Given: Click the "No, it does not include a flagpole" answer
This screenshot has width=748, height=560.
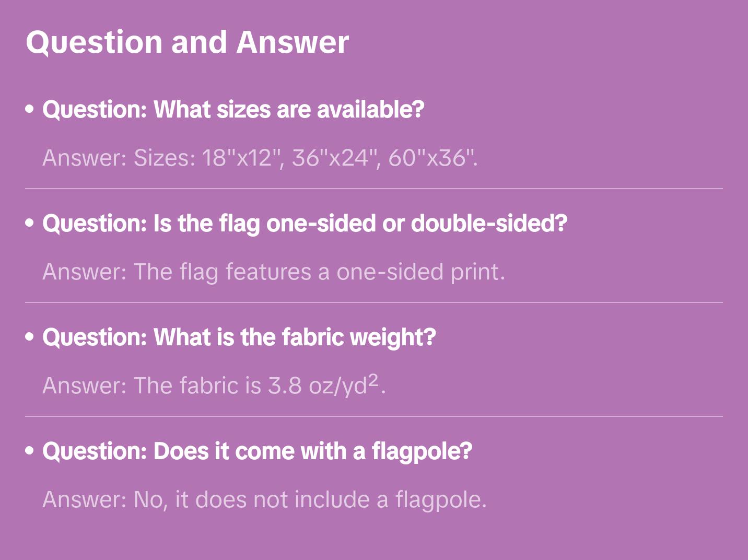Looking at the screenshot, I should pyautogui.click(x=310, y=500).
